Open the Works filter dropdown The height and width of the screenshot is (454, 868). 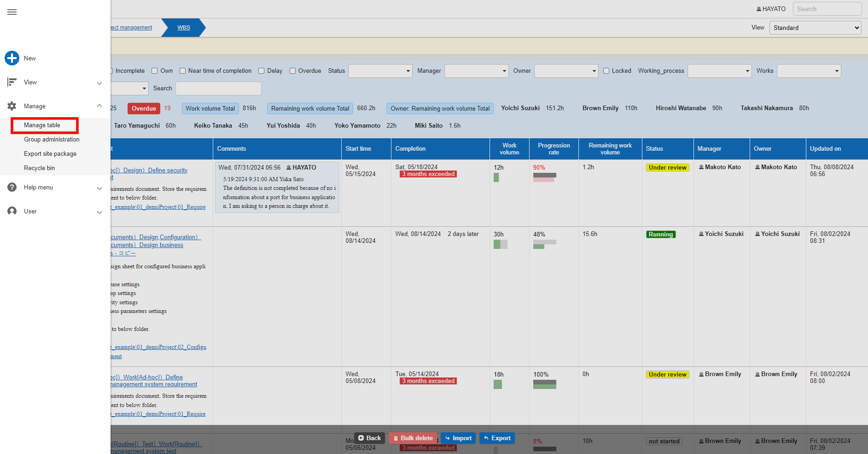(809, 71)
